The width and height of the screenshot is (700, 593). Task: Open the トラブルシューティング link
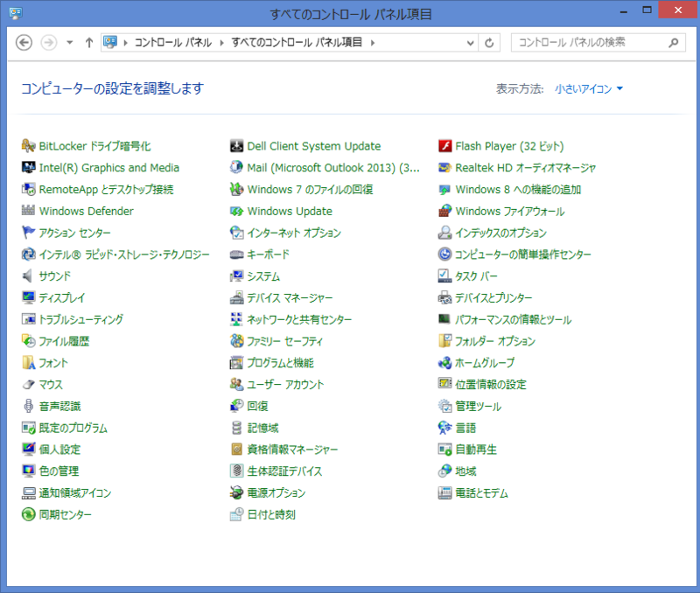tap(80, 319)
